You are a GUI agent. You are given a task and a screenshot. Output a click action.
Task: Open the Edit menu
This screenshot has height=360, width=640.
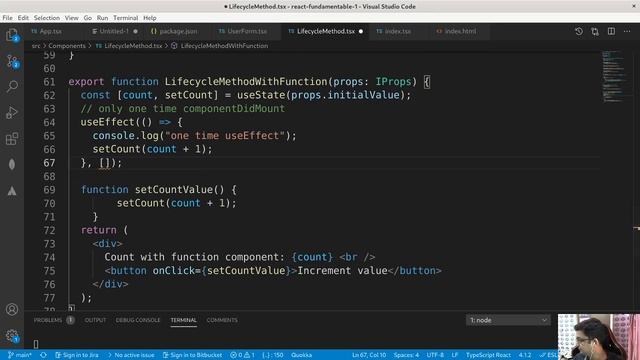click(23, 18)
